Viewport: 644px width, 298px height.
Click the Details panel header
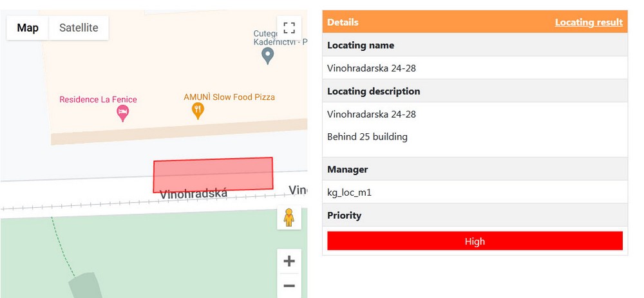[475, 22]
